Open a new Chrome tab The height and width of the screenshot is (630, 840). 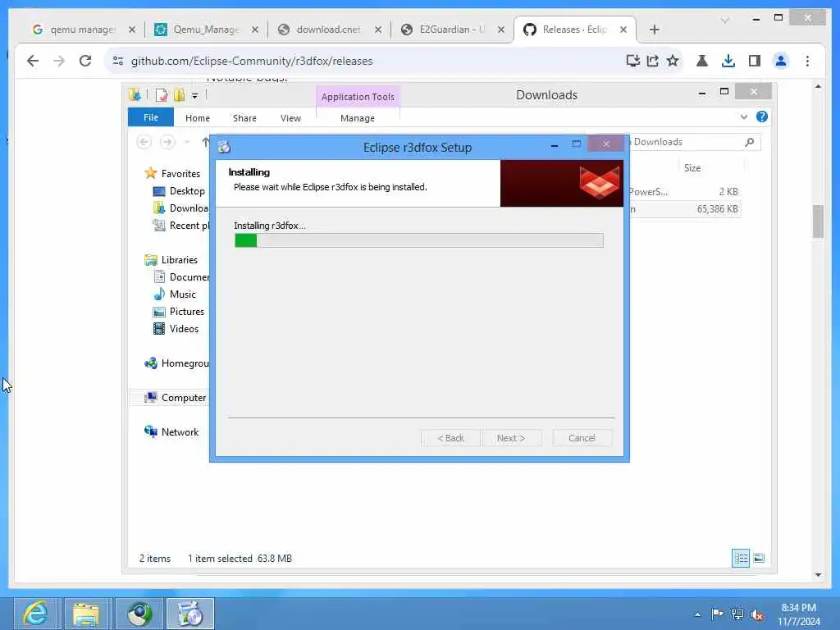click(x=654, y=30)
